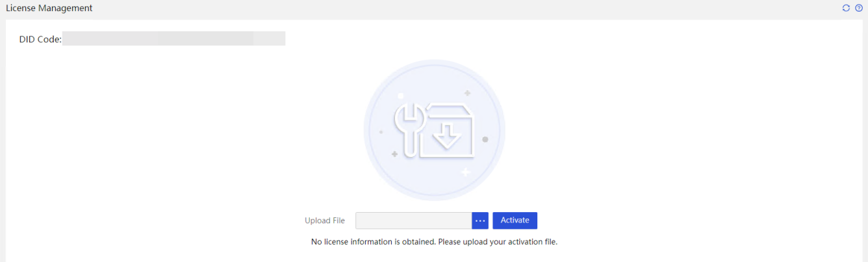Click the downward arrow inside the box graphic

click(x=448, y=136)
